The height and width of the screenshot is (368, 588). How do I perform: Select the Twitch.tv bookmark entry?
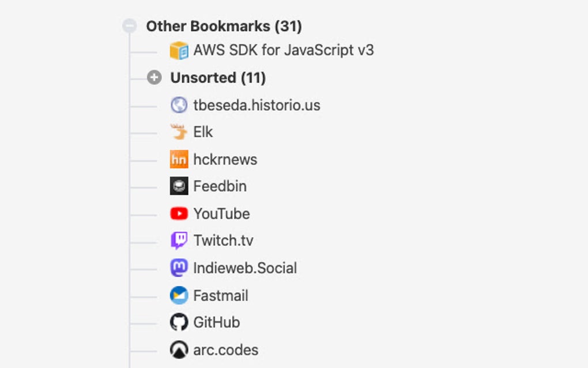(x=223, y=240)
